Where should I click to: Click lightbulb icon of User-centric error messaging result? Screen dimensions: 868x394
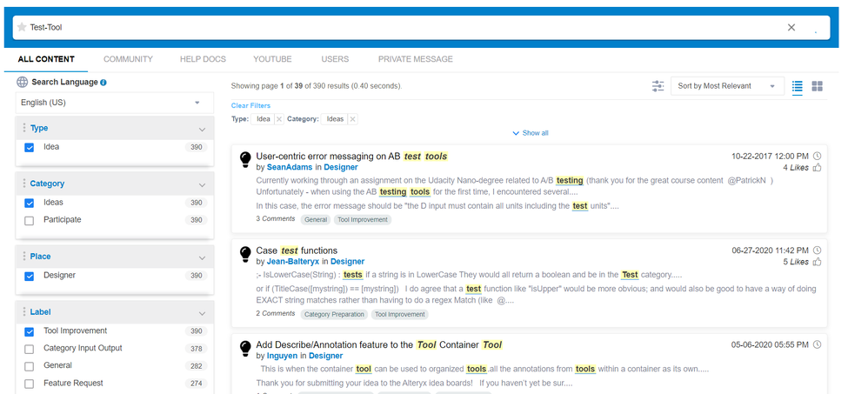click(245, 160)
